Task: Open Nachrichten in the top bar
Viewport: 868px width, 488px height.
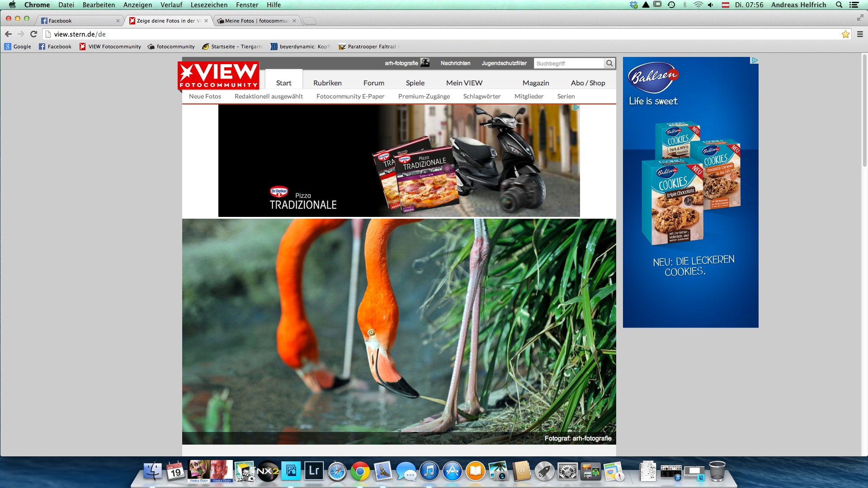Action: click(455, 63)
